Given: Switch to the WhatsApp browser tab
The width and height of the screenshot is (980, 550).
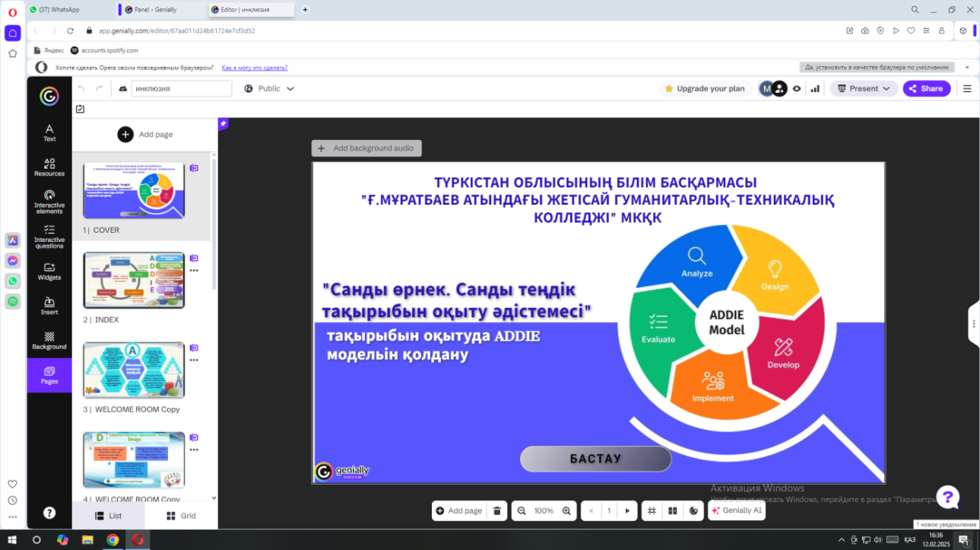Looking at the screenshot, I should coord(71,10).
